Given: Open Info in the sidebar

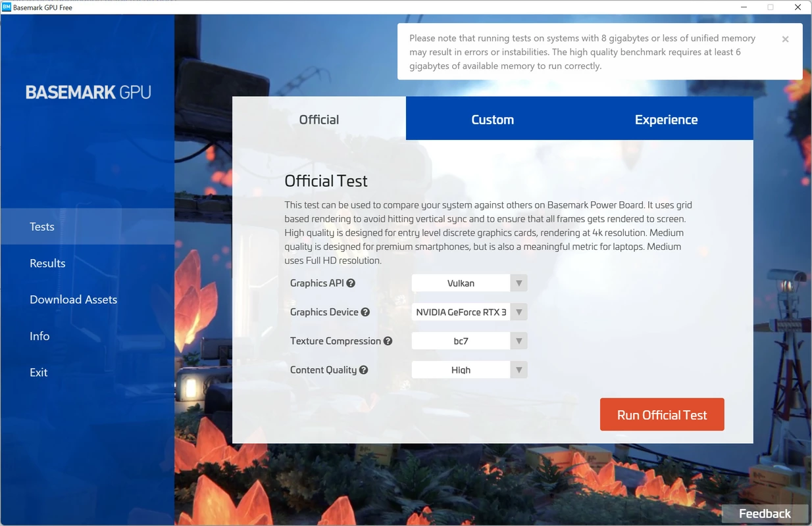Looking at the screenshot, I should 88,336.
